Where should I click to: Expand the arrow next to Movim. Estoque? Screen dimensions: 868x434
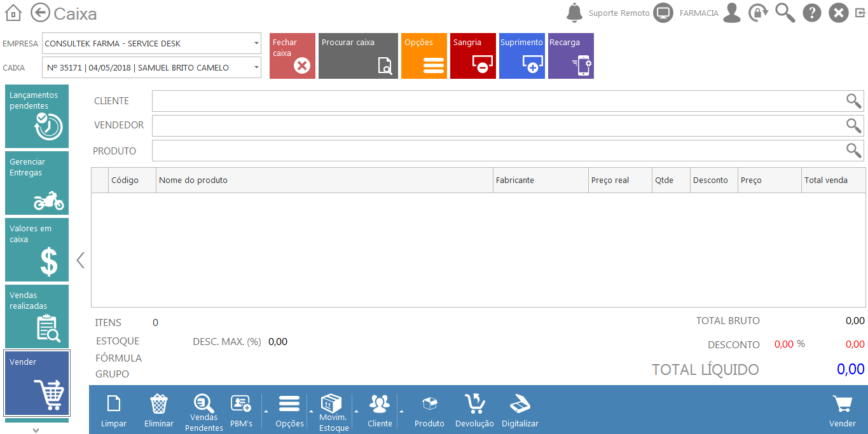tap(356, 411)
